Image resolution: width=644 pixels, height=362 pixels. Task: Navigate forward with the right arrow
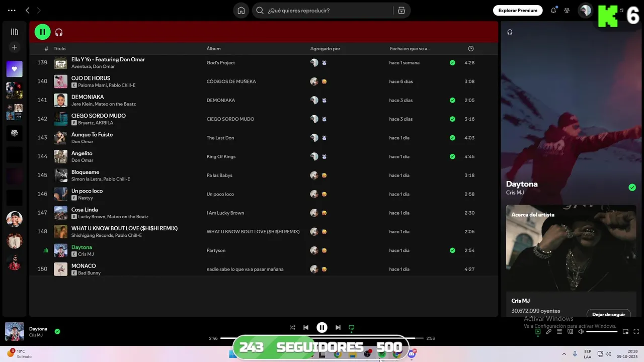39,10
